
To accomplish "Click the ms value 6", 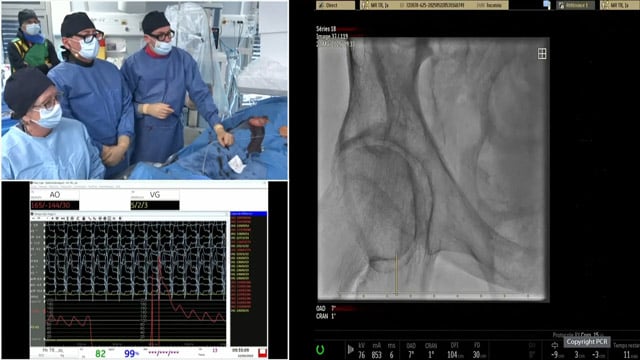I will (x=391, y=355).
